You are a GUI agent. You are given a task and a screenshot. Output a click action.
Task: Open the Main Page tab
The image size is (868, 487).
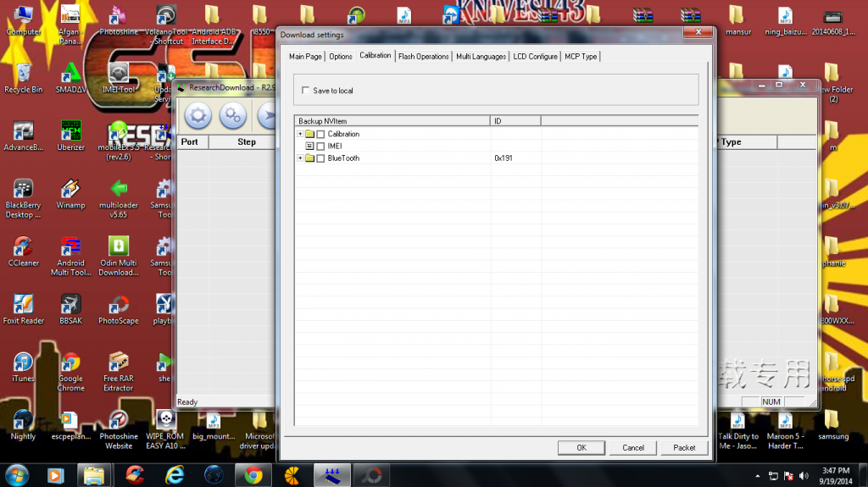click(305, 57)
